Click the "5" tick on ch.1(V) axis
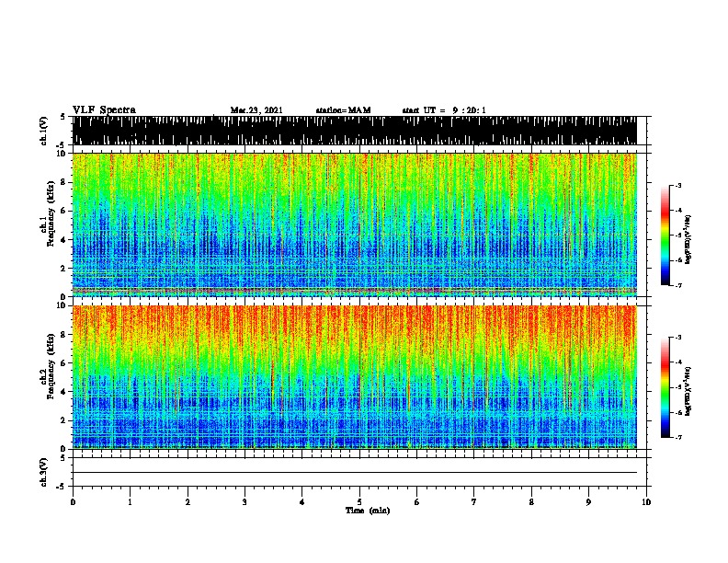The image size is (728, 563). [63, 117]
